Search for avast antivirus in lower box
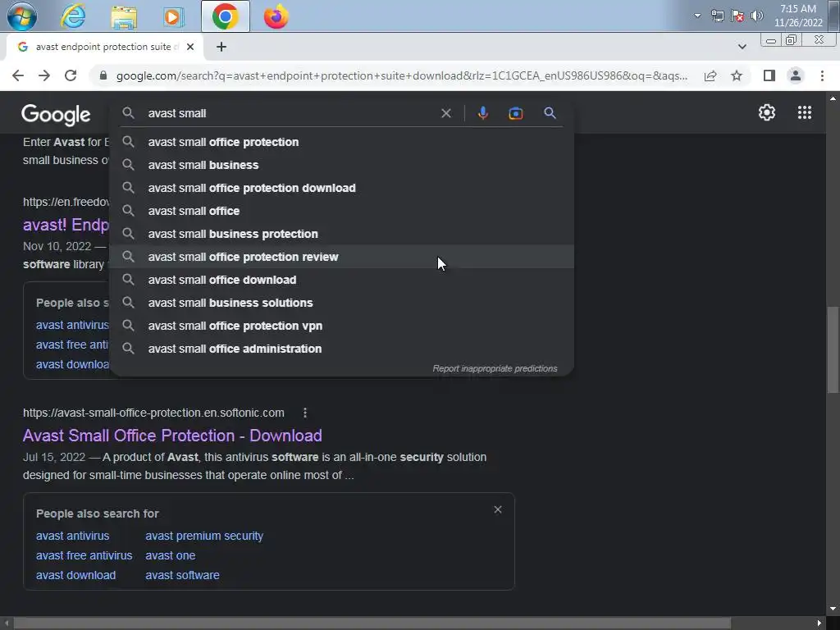The height and width of the screenshot is (630, 840). (72, 536)
